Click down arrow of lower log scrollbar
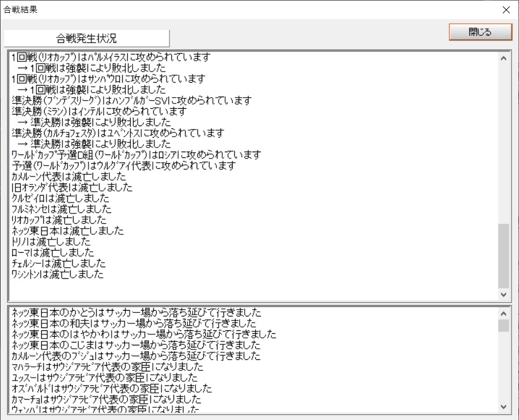Image resolution: width=519 pixels, height=420 pixels. click(x=503, y=407)
